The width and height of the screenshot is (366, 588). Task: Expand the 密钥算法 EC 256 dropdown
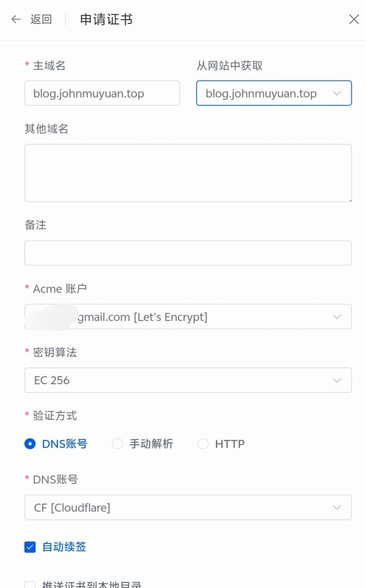tap(188, 380)
